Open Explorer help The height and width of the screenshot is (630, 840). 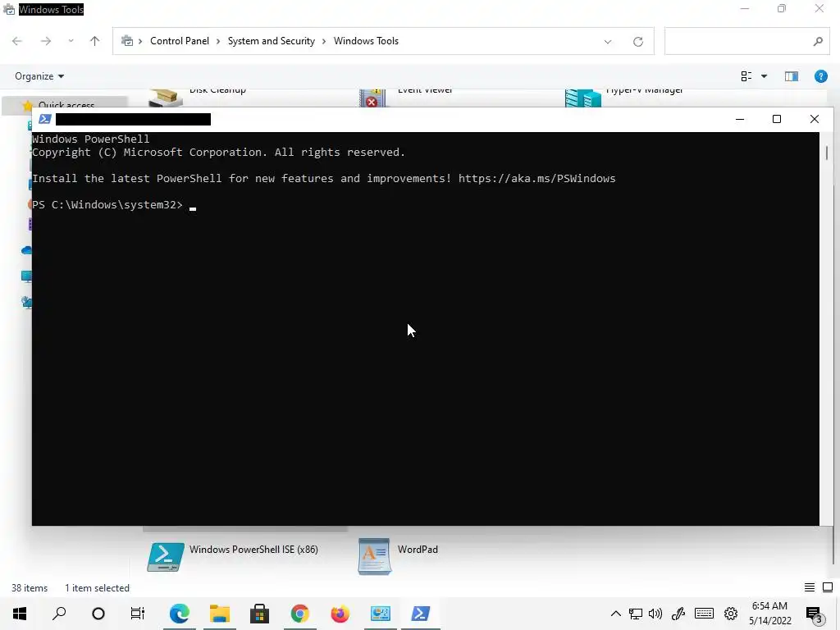coord(820,76)
